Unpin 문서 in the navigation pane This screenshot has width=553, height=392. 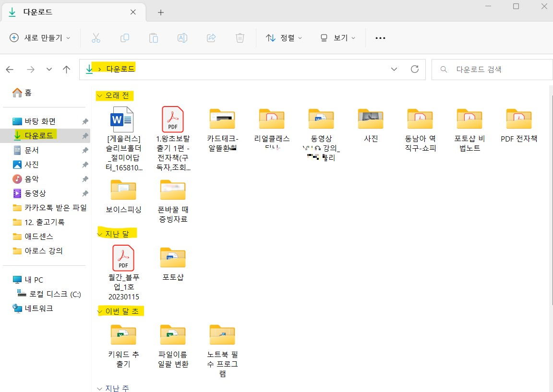tap(85, 150)
